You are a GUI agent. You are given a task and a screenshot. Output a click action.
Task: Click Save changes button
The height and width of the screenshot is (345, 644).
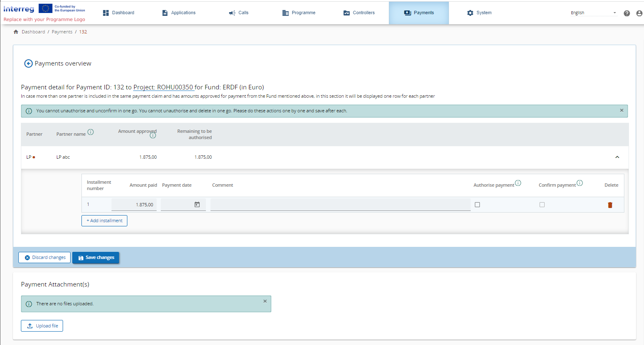click(x=96, y=258)
